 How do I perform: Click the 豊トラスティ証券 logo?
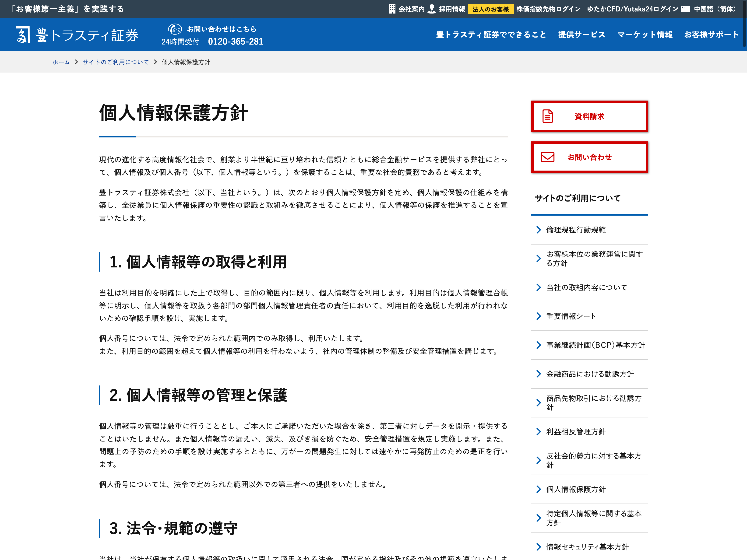tap(77, 35)
